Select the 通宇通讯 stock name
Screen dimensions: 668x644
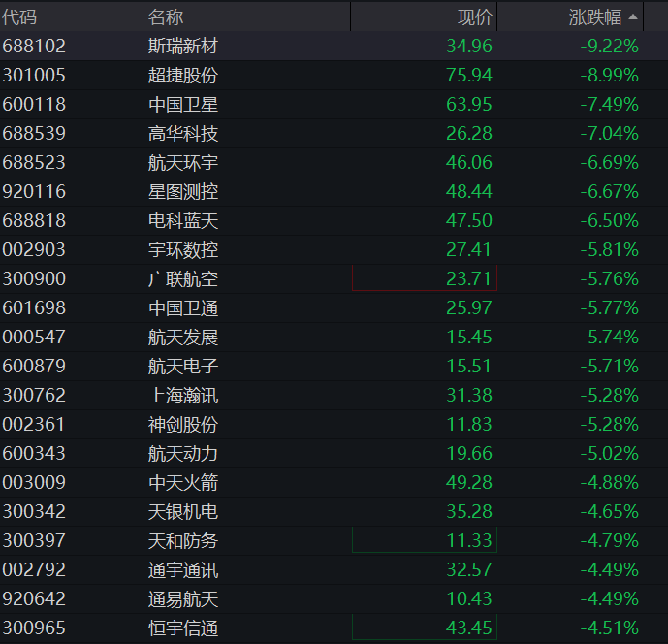click(x=183, y=570)
